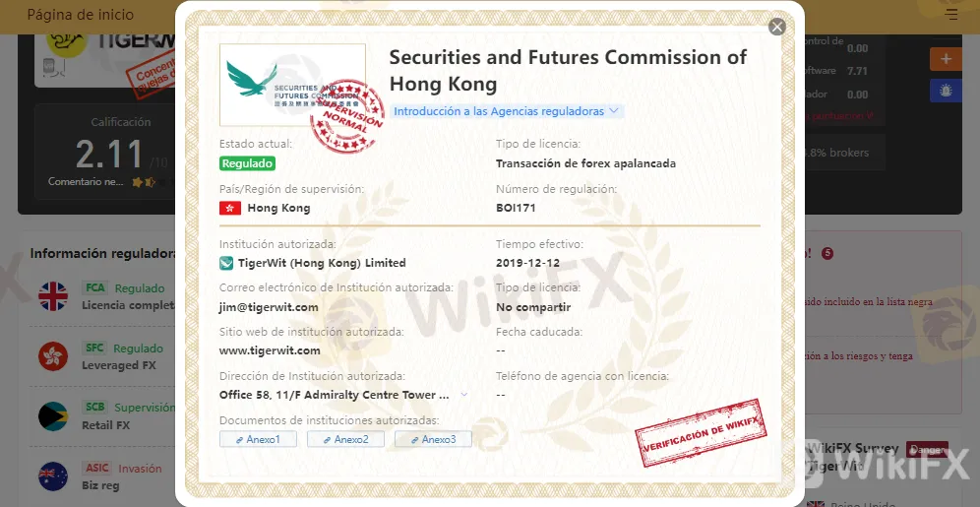Select the ASIC Australia flag icon
This screenshot has height=507, width=980.
[x=53, y=476]
